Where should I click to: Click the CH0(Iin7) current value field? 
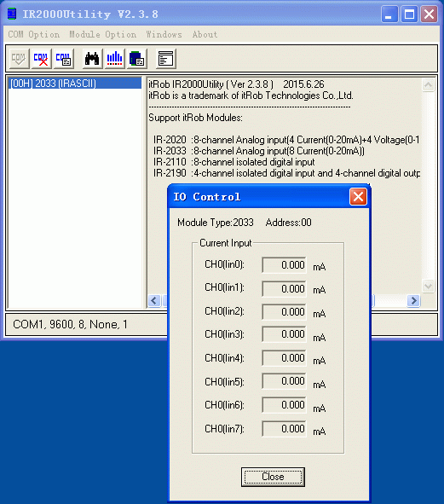[284, 429]
